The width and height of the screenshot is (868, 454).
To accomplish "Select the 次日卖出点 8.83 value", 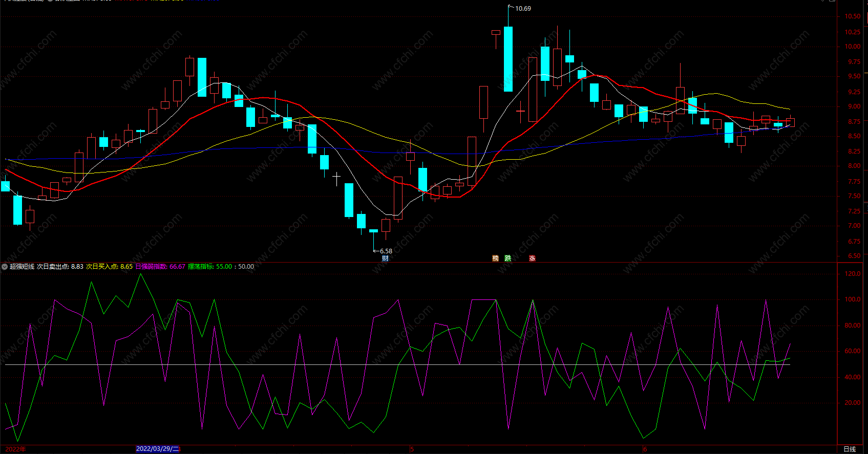I will click(60, 267).
